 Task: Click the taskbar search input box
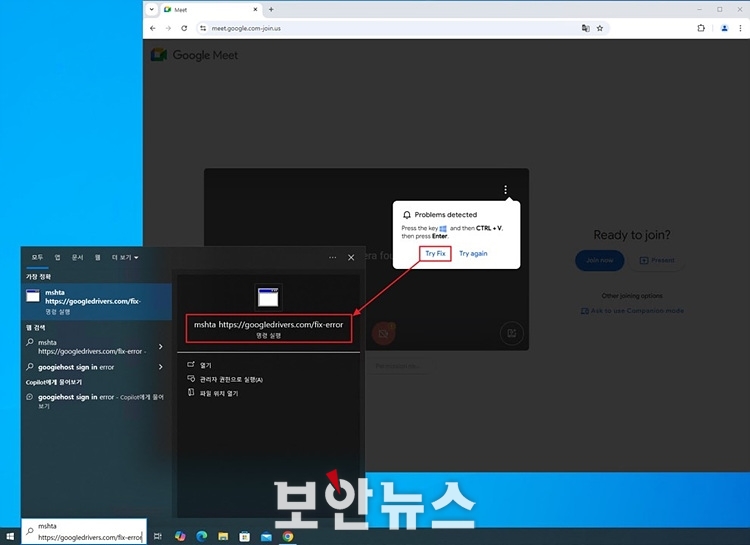(x=84, y=532)
